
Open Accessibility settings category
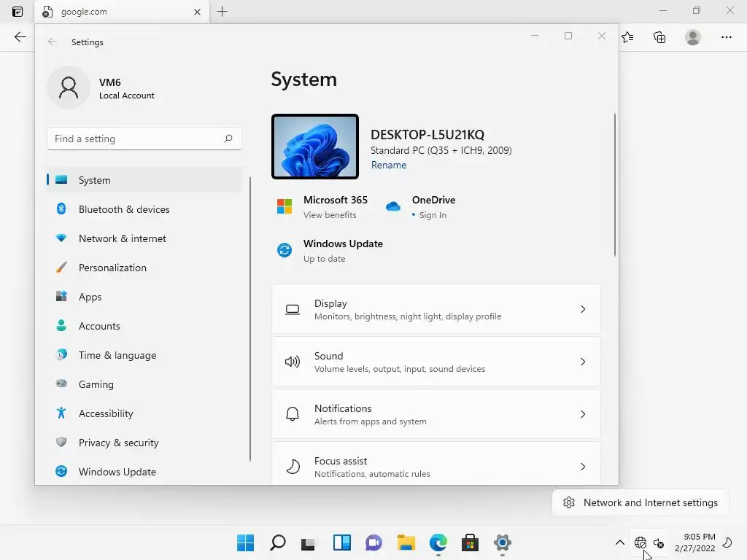144,413
